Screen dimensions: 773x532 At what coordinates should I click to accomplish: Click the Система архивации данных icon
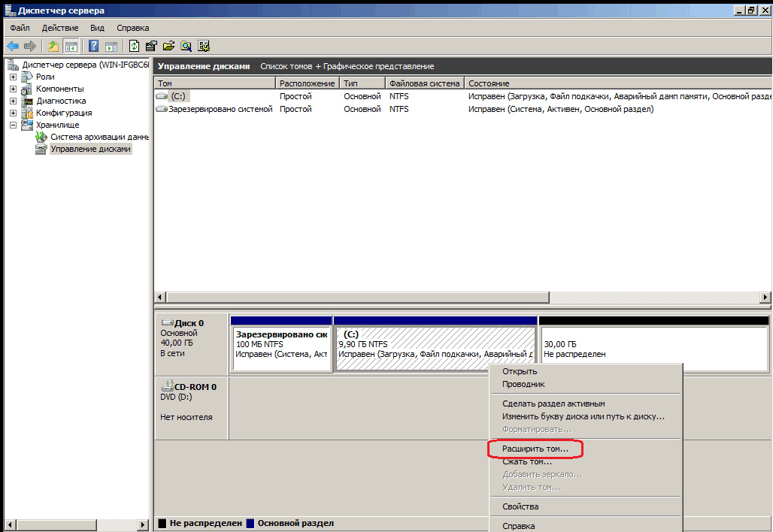[x=41, y=137]
